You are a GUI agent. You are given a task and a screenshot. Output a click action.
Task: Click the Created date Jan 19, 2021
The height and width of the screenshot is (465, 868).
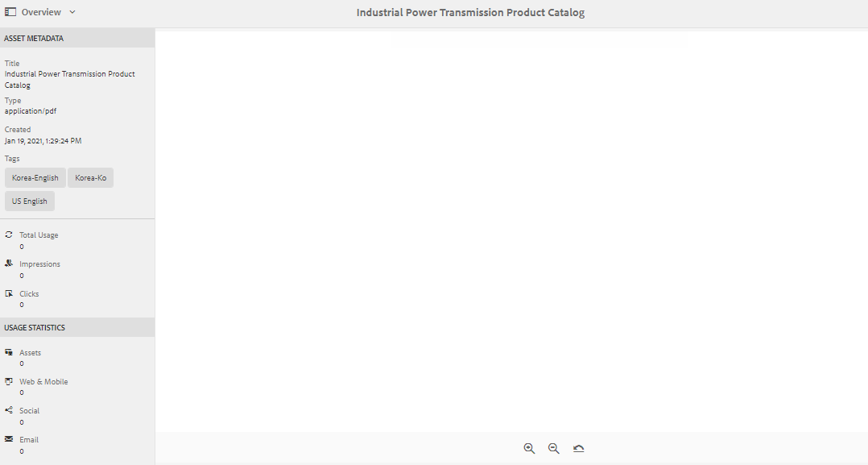43,140
